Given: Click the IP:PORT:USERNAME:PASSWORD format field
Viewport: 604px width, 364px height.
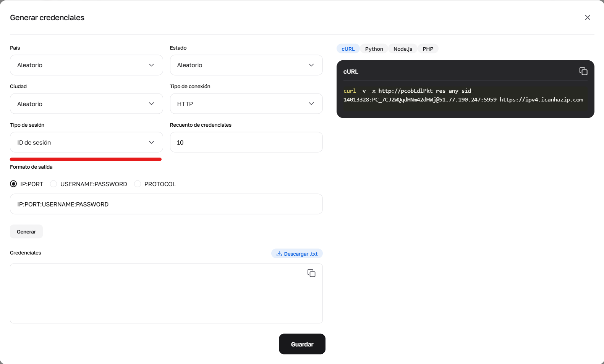Looking at the screenshot, I should [x=166, y=204].
